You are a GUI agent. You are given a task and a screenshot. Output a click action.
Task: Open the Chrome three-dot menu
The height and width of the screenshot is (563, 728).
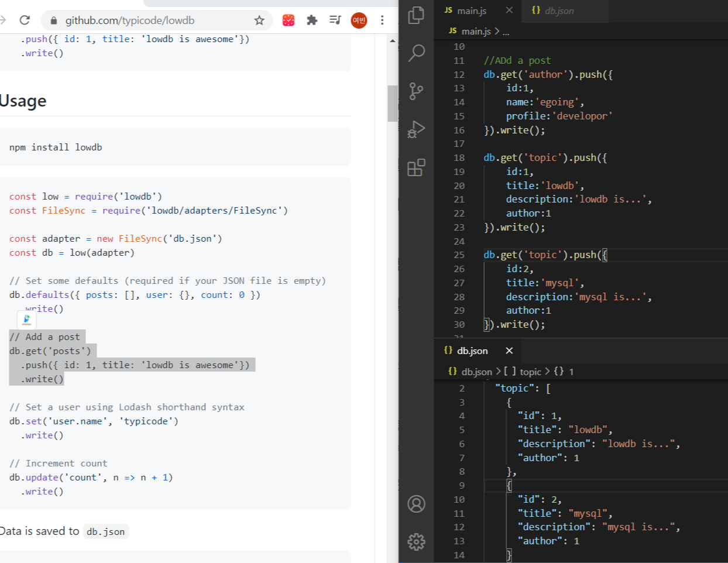pyautogui.click(x=382, y=20)
